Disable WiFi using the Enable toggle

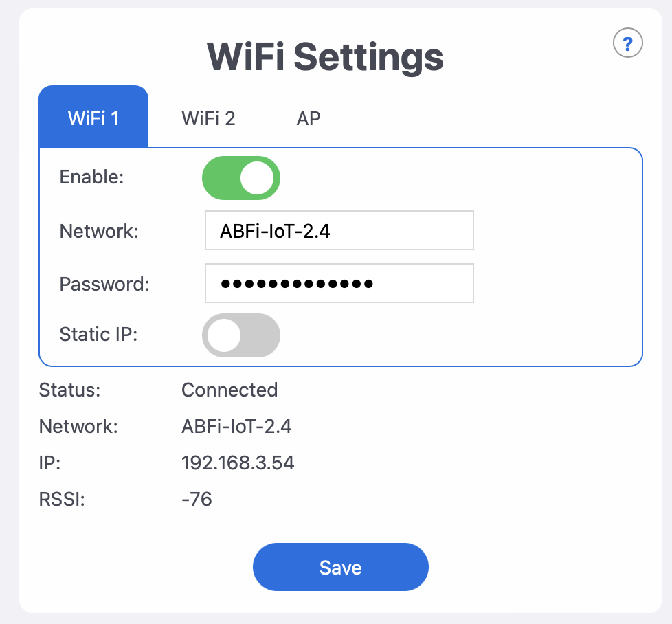[x=241, y=177]
